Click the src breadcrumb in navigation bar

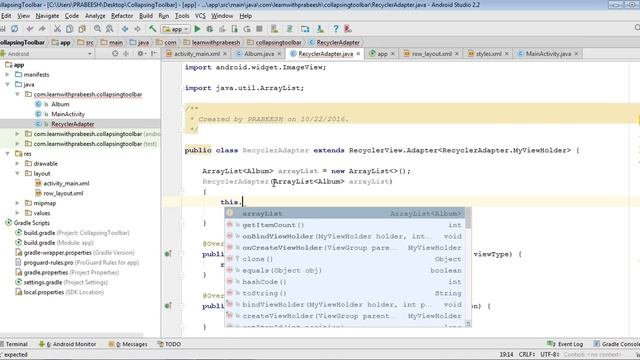86,42
